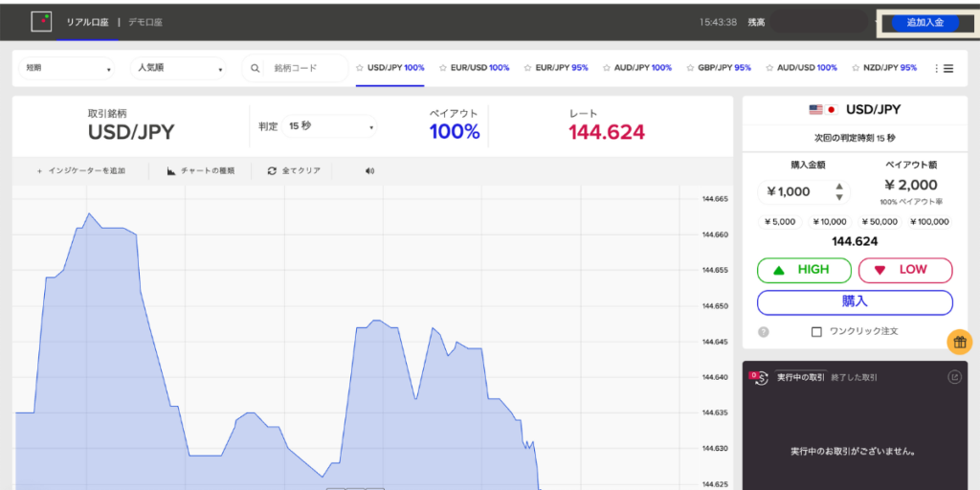Click the pop-out icon in trades panel
The image size is (980, 490).
click(x=953, y=377)
